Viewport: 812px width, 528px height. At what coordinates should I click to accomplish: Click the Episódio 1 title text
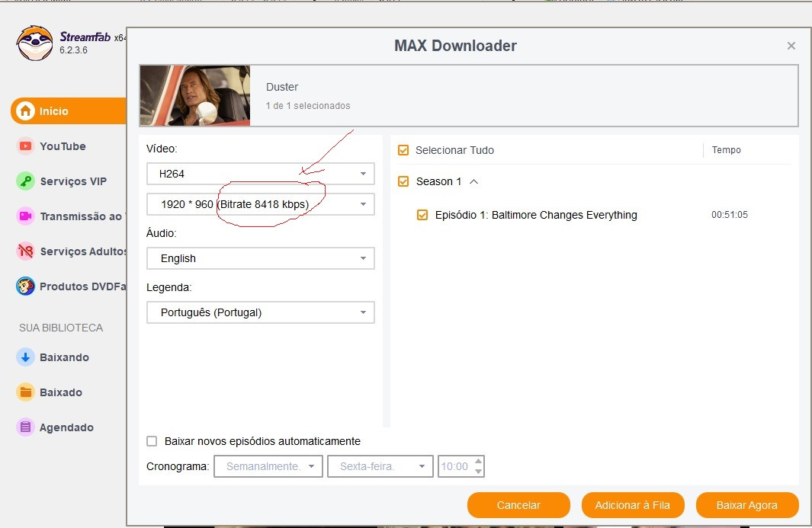pos(536,215)
